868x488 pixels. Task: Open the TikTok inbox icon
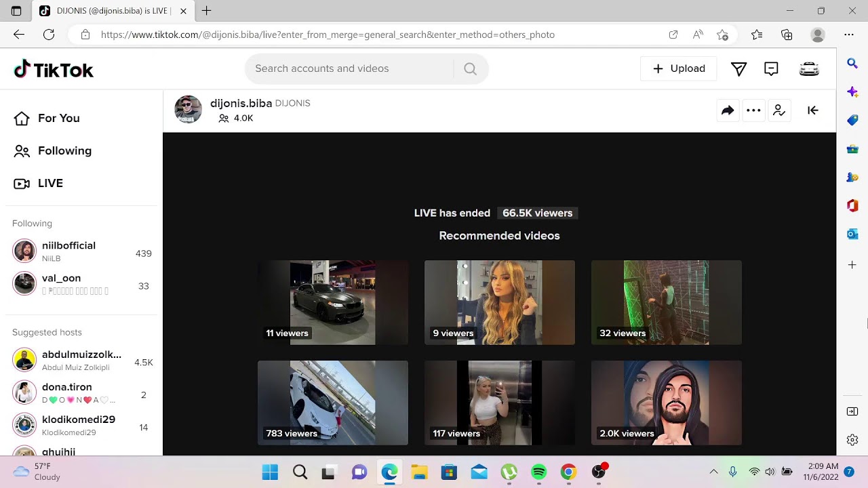pos(771,68)
